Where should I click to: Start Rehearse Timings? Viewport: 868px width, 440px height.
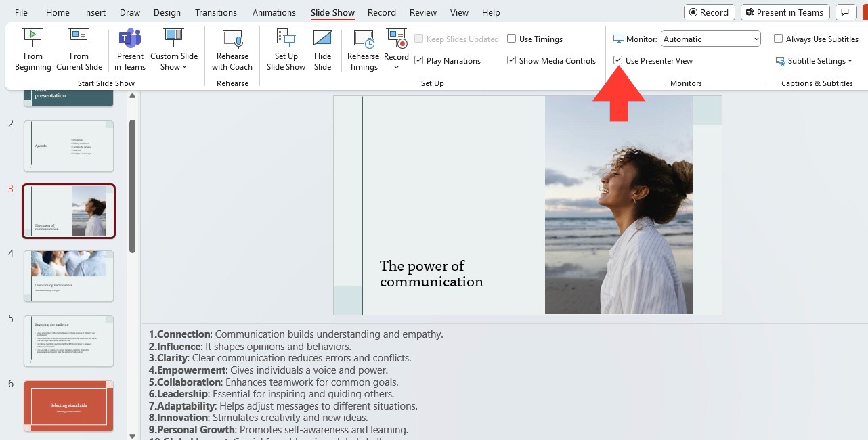(x=364, y=49)
